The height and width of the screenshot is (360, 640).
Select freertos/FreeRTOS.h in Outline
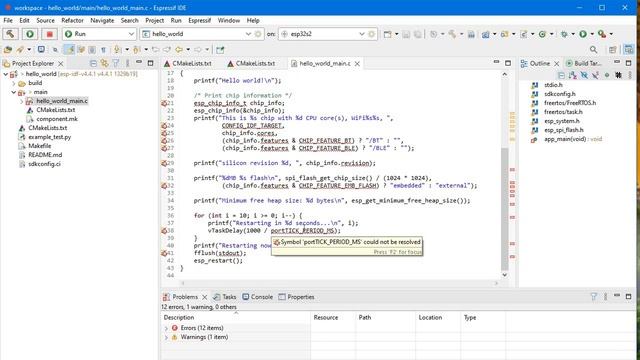point(570,103)
